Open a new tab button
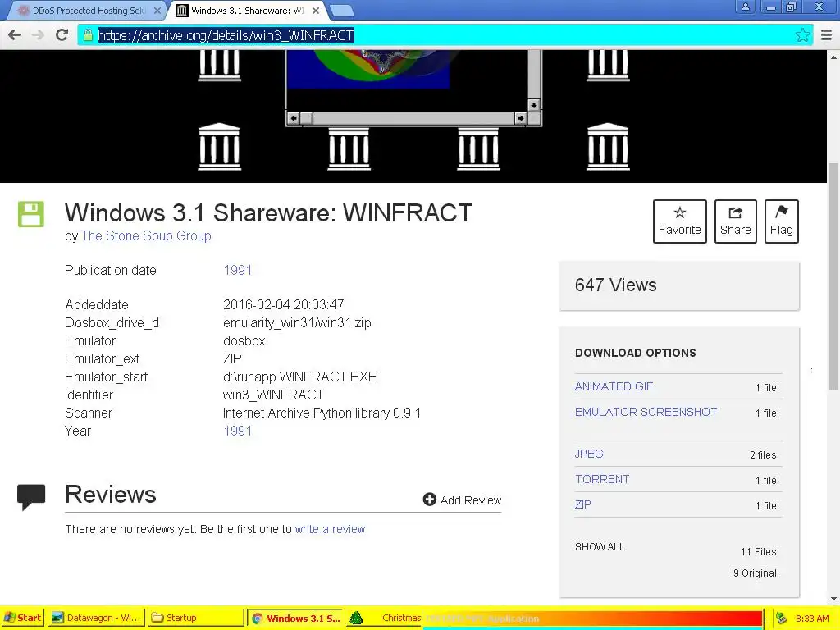This screenshot has height=630, width=840. pos(341,11)
